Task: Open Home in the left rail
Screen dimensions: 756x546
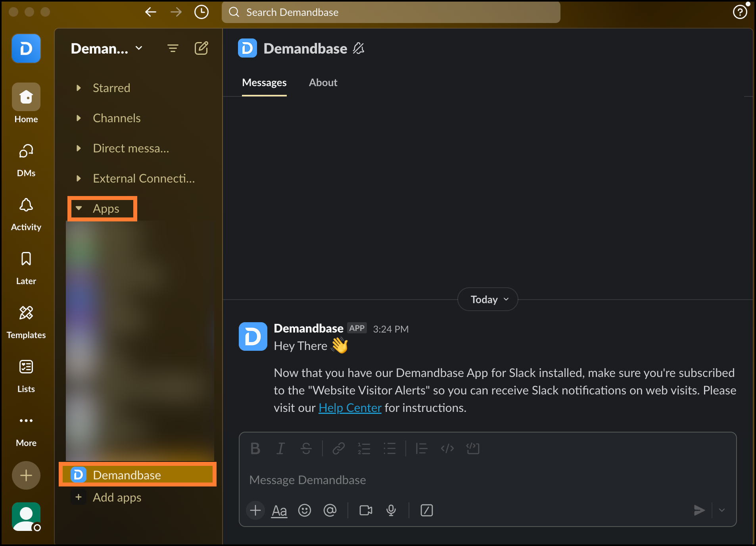Action: point(26,104)
